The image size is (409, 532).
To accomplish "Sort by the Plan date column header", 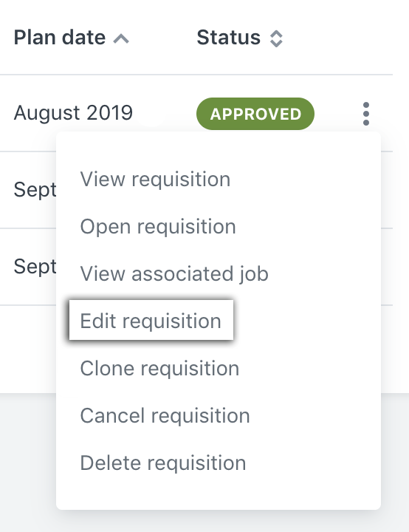I will pos(60,38).
